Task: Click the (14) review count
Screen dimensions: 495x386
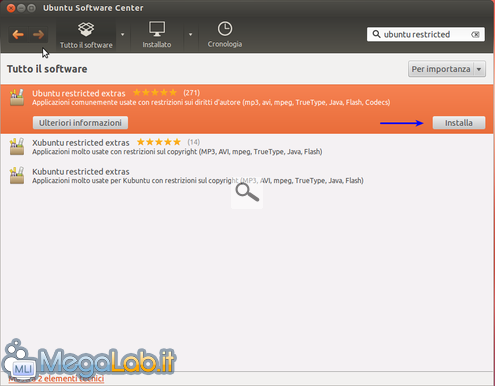Action: click(x=194, y=142)
